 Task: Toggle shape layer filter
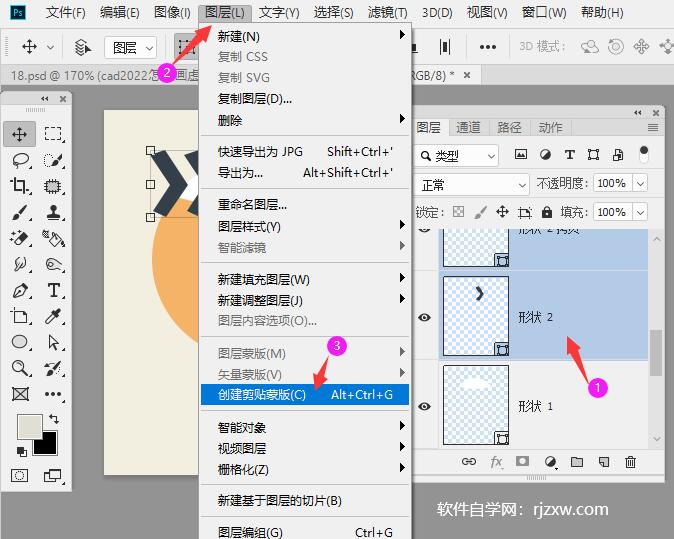[x=594, y=155]
